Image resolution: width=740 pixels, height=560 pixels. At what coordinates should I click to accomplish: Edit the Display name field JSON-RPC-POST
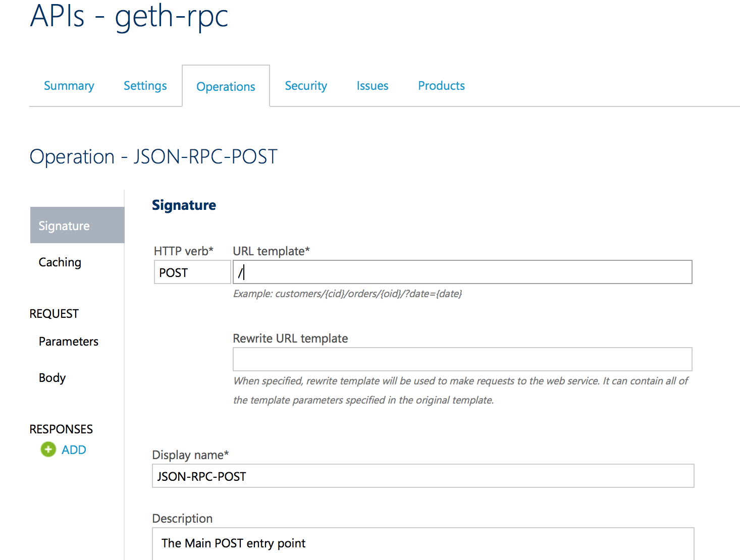pyautogui.click(x=422, y=476)
